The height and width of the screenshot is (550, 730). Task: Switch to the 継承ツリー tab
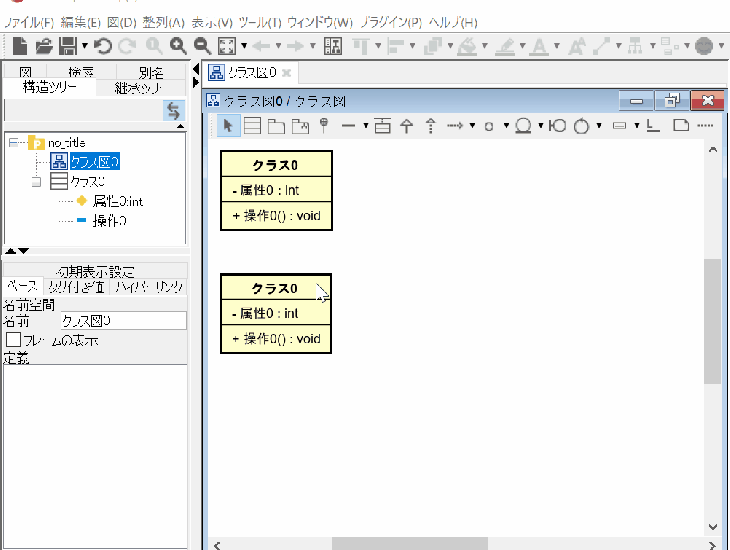(137, 88)
